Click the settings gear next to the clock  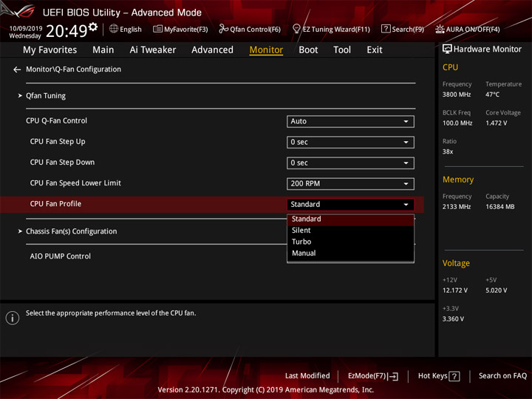[93, 27]
